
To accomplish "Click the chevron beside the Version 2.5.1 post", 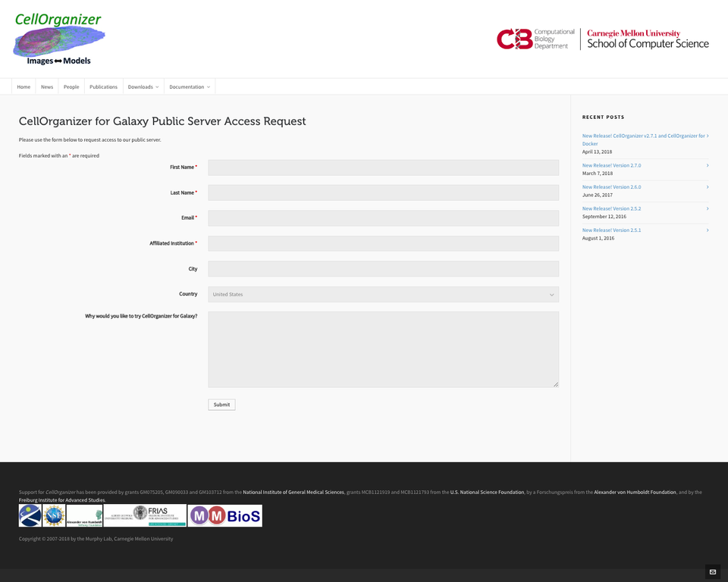I will tap(708, 230).
